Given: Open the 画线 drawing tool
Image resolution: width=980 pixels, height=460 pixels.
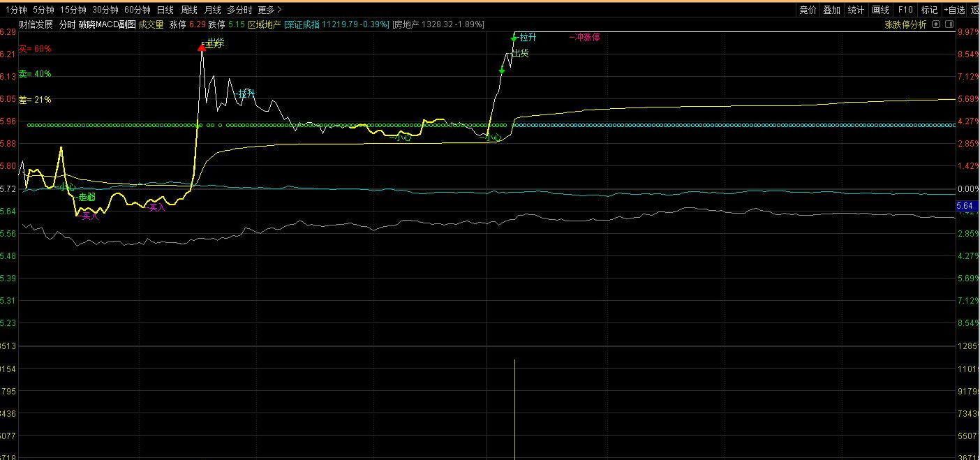Looking at the screenshot, I should point(881,10).
